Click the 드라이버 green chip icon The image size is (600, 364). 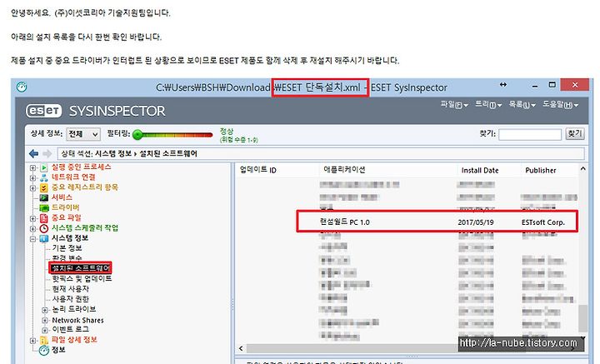click(44, 208)
